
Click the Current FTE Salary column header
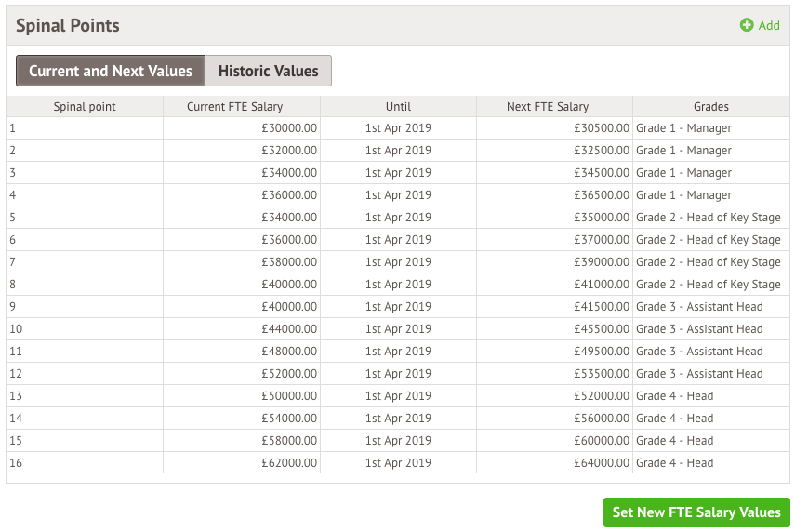[x=234, y=107]
